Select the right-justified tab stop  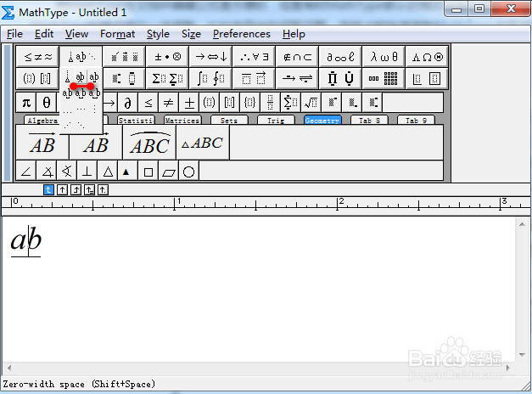(76, 190)
